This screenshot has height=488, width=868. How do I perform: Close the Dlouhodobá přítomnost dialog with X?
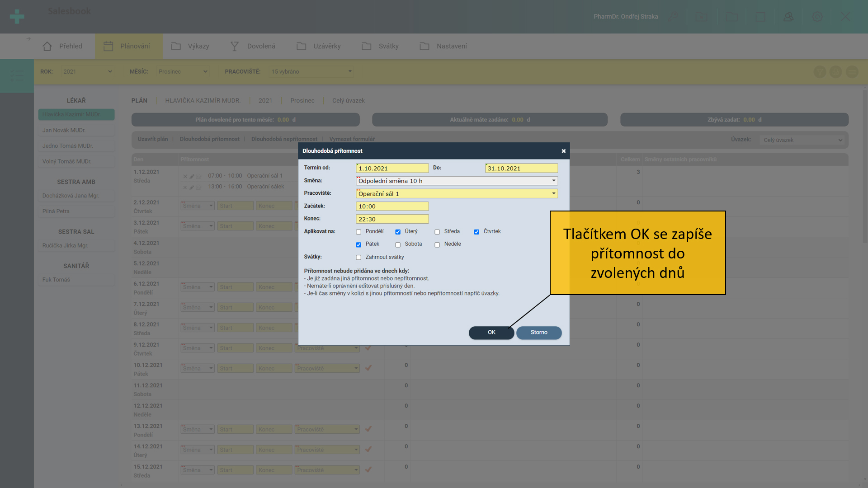pos(563,151)
